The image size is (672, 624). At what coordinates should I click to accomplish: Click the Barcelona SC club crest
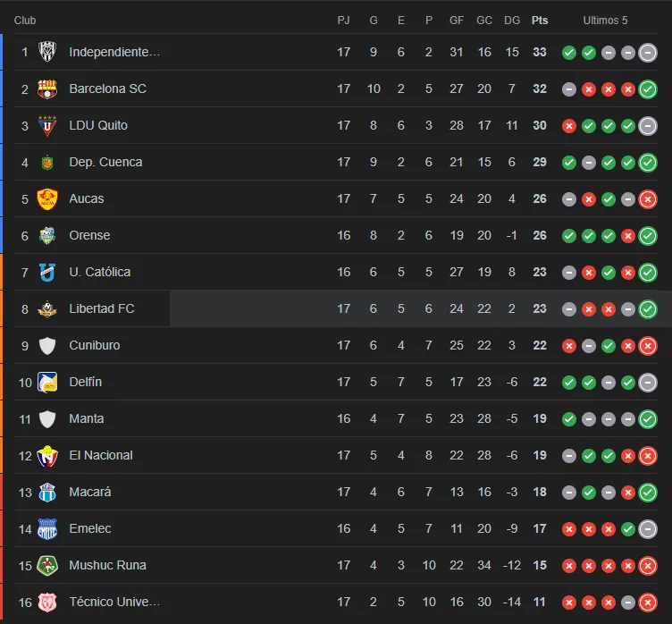tap(47, 89)
